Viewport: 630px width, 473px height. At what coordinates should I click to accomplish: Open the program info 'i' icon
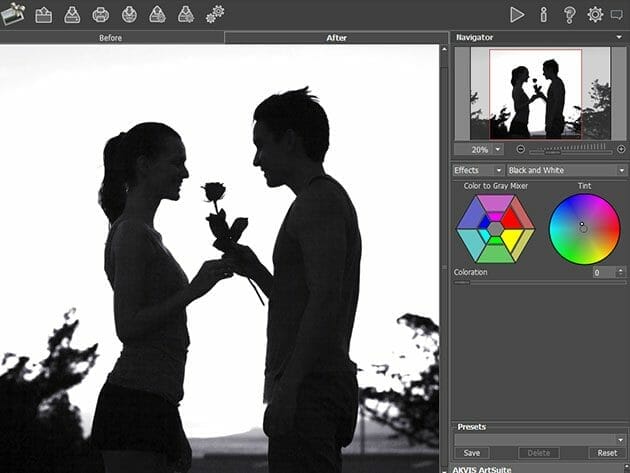tap(543, 14)
